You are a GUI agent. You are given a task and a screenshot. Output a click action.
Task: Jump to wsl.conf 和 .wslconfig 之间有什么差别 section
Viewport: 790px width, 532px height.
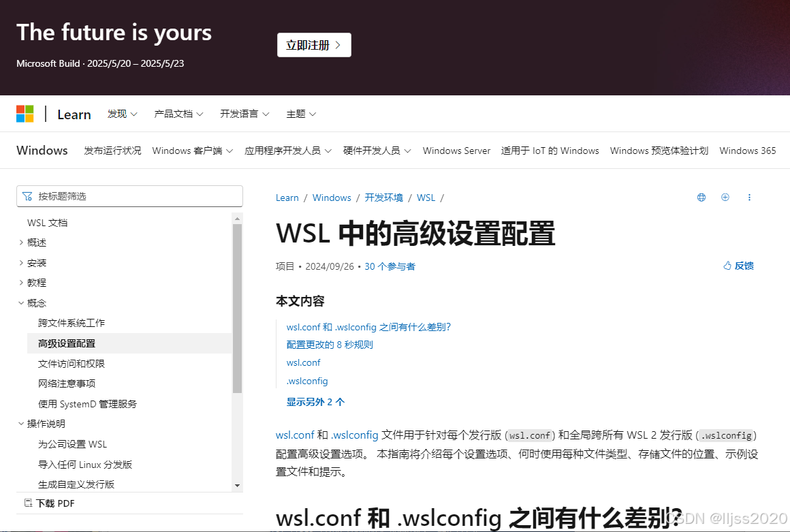click(x=369, y=327)
